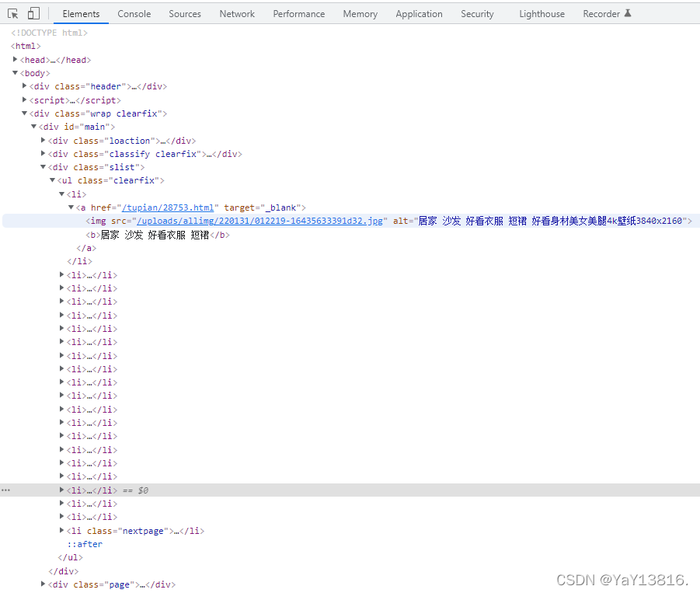Open the 012219-16435633391d32.jpg image src link
The image size is (700, 593).
[259, 221]
